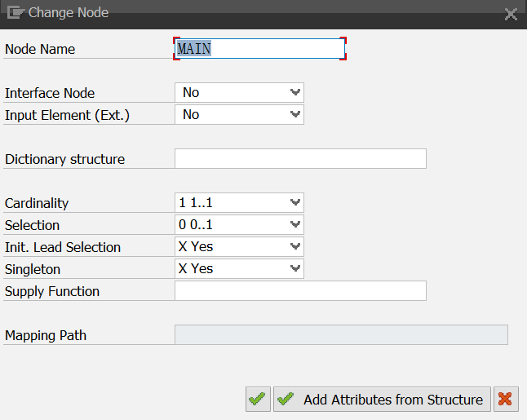Expand the Singleton dropdown
527x420 pixels.
239,269
